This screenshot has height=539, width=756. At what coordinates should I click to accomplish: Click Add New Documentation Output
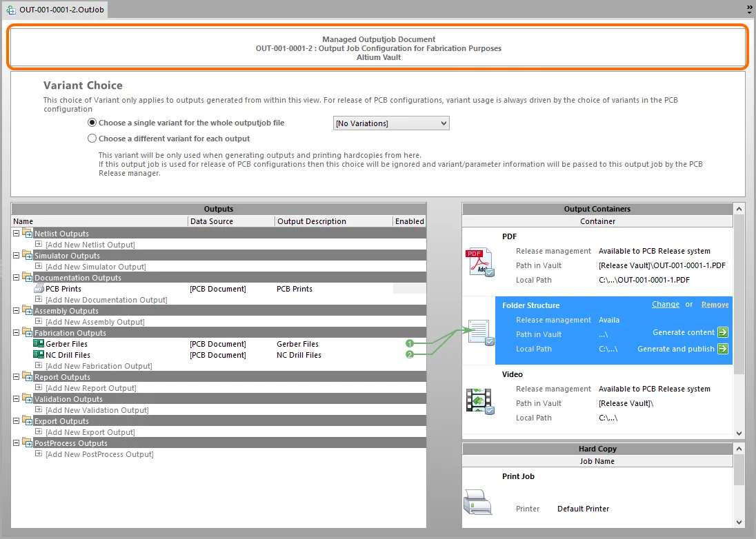click(106, 300)
